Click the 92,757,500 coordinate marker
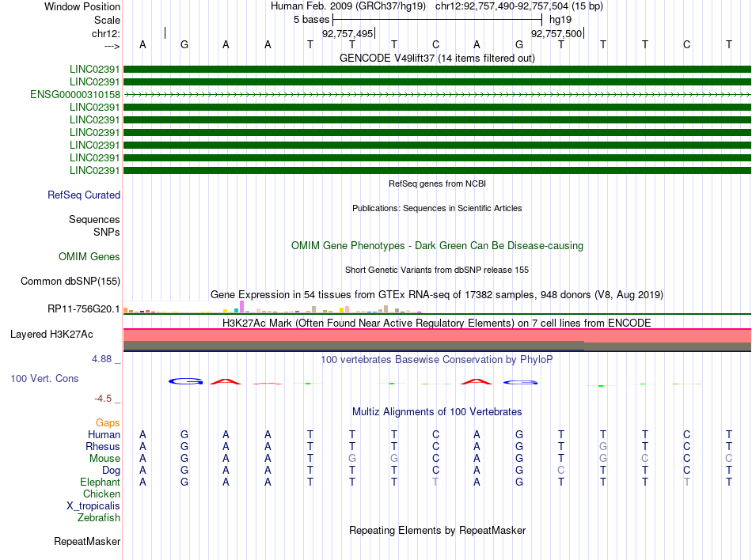 (556, 33)
